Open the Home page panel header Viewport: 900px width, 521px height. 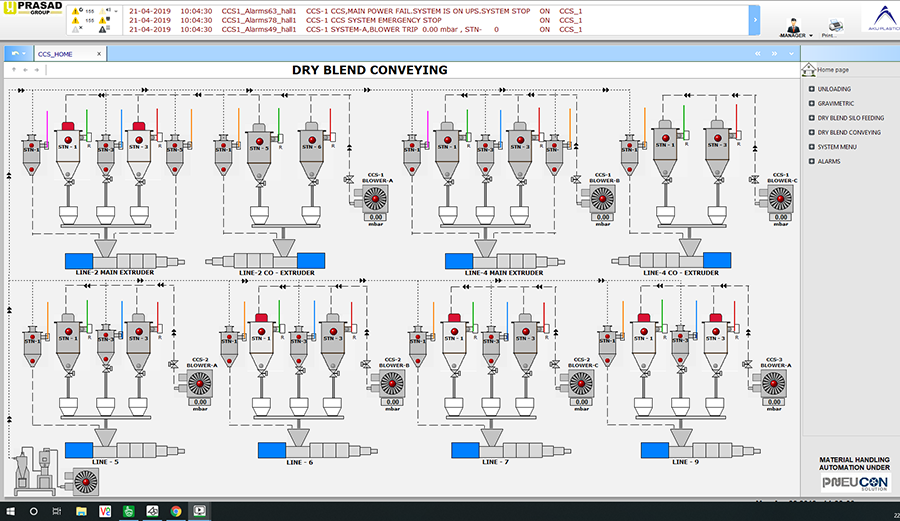pyautogui.click(x=833, y=70)
